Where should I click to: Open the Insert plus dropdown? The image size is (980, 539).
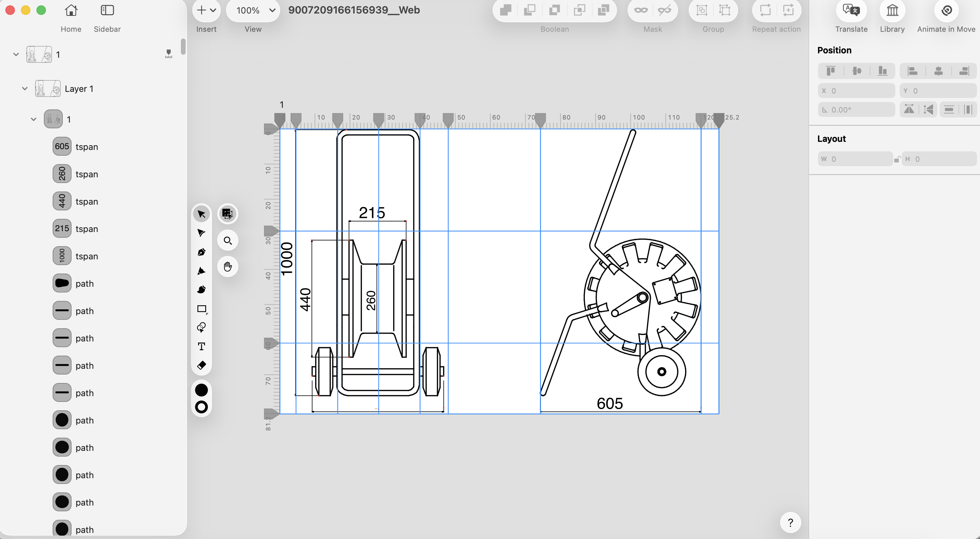(x=206, y=11)
